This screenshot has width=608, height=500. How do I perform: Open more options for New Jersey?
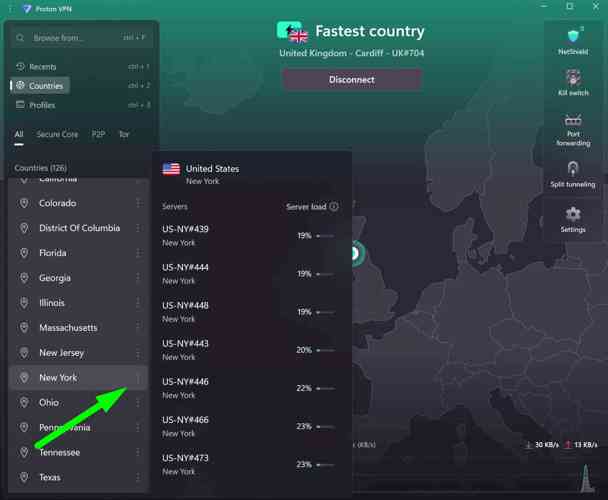(x=138, y=353)
